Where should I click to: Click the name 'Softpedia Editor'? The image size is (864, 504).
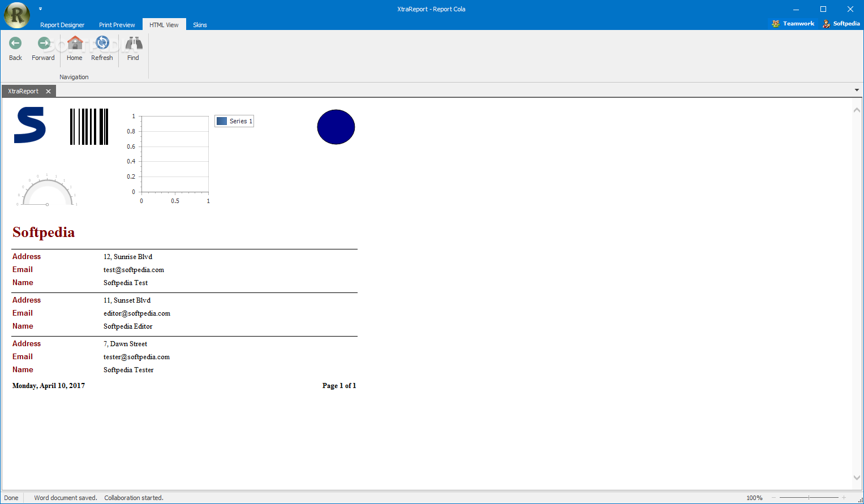128,326
